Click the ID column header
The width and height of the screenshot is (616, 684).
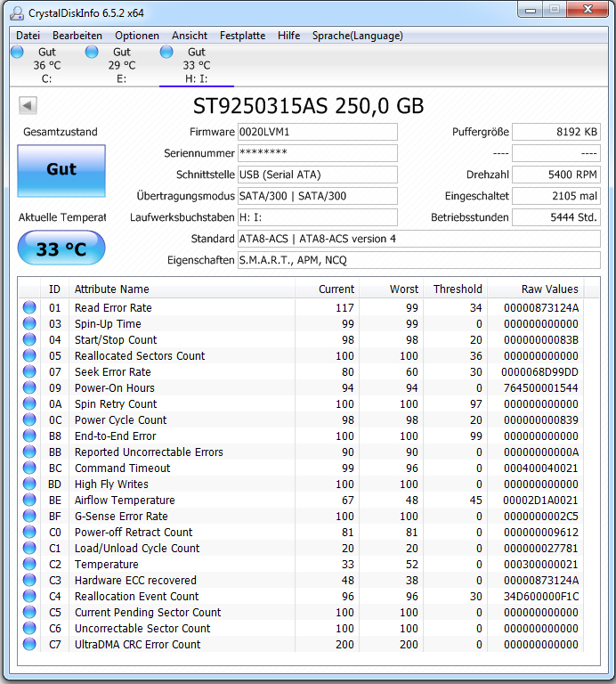tap(54, 289)
